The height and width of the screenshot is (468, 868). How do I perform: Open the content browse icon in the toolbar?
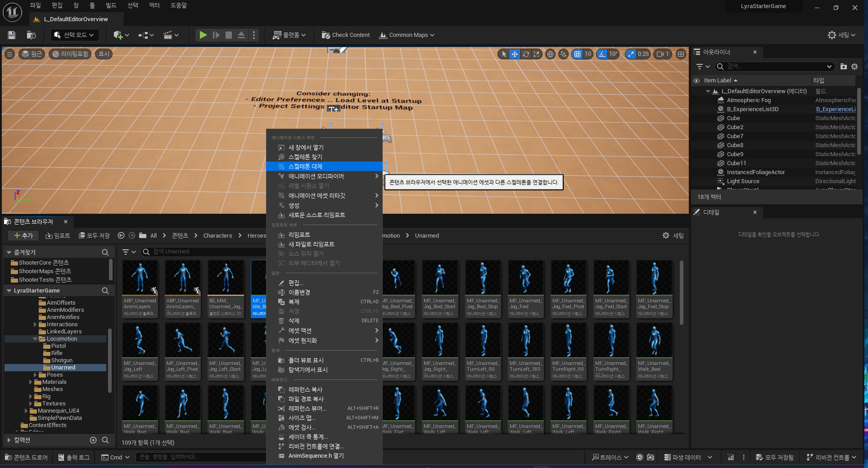[31, 35]
